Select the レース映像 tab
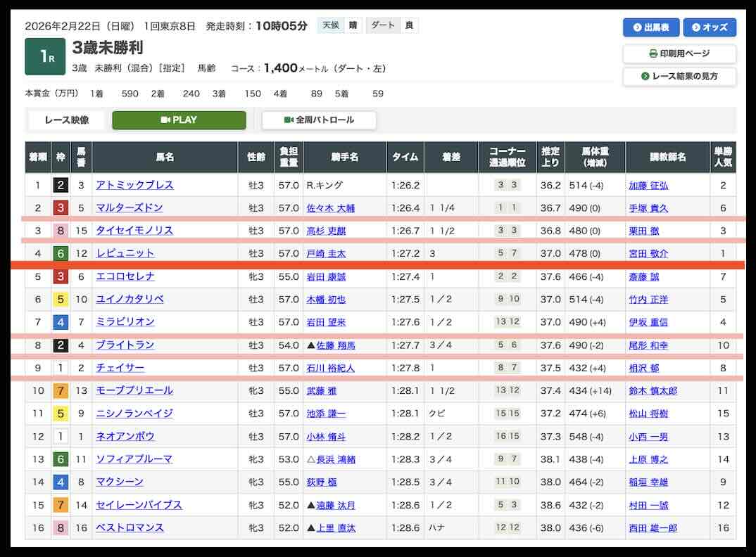 67,120
